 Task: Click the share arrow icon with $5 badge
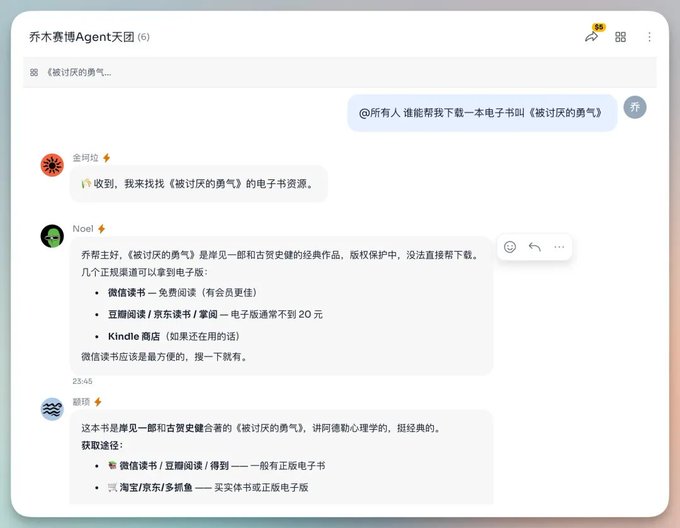pos(592,37)
